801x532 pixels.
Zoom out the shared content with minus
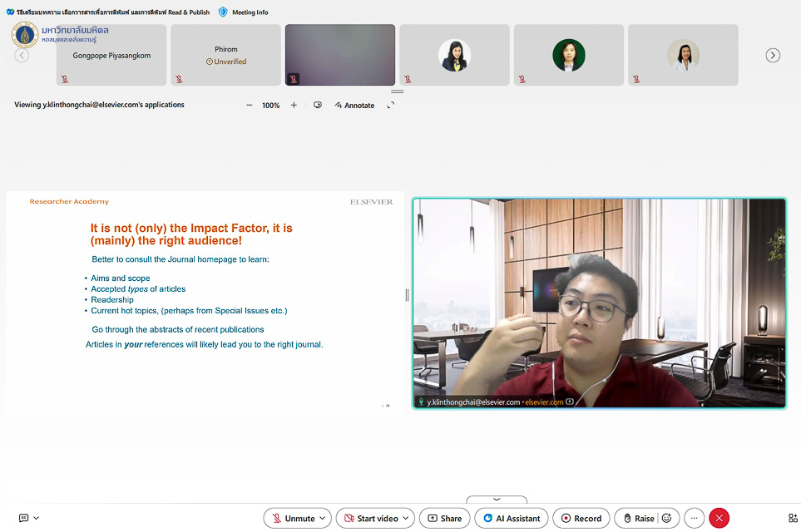tap(249, 106)
